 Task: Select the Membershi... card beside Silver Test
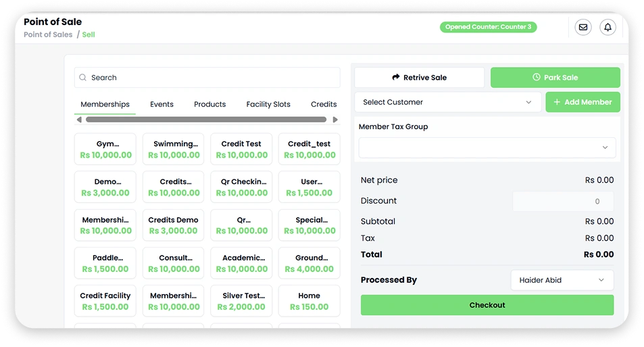[173, 301]
